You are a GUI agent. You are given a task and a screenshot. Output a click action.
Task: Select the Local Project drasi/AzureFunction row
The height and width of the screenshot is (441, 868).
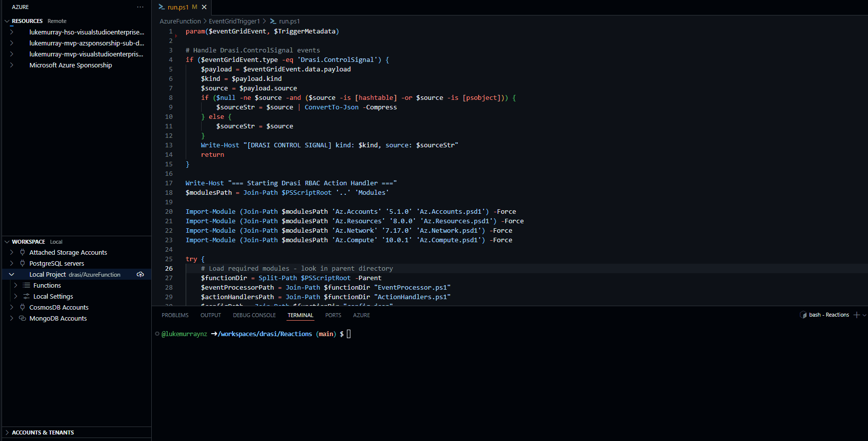(x=76, y=274)
